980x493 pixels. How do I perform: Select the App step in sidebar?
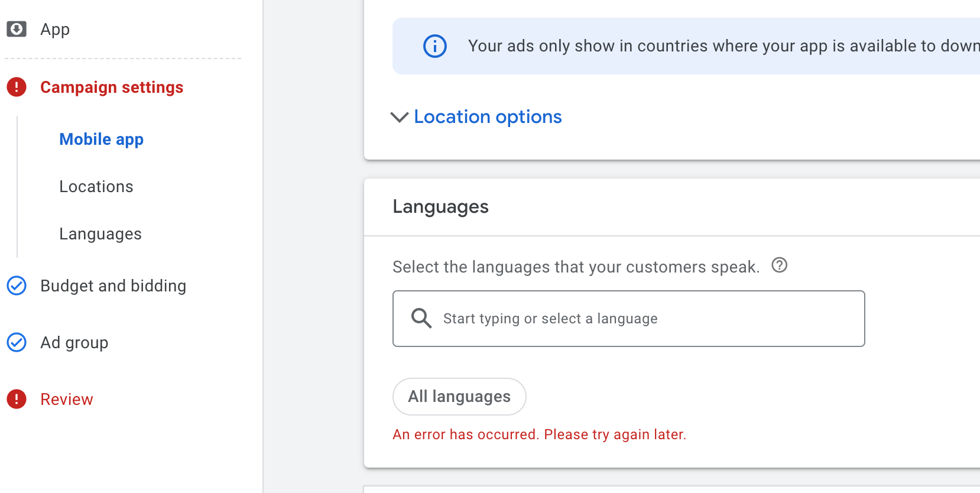coord(55,29)
